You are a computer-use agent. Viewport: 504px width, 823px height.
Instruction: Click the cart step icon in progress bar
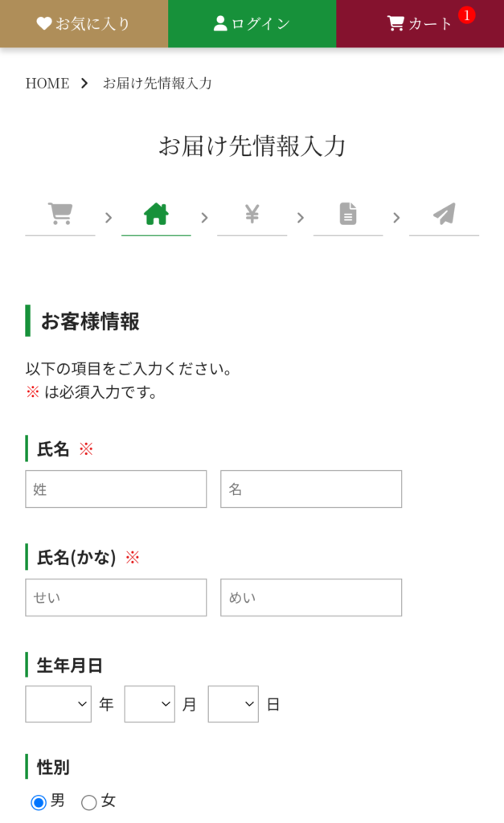pos(60,214)
